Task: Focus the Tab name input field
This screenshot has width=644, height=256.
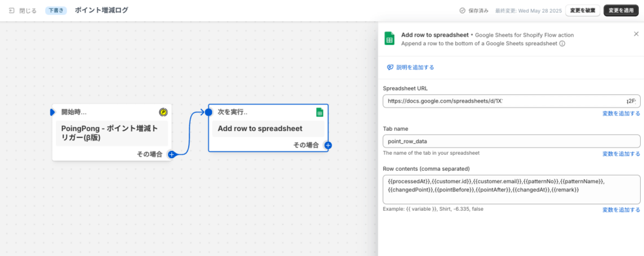Action: tap(511, 141)
